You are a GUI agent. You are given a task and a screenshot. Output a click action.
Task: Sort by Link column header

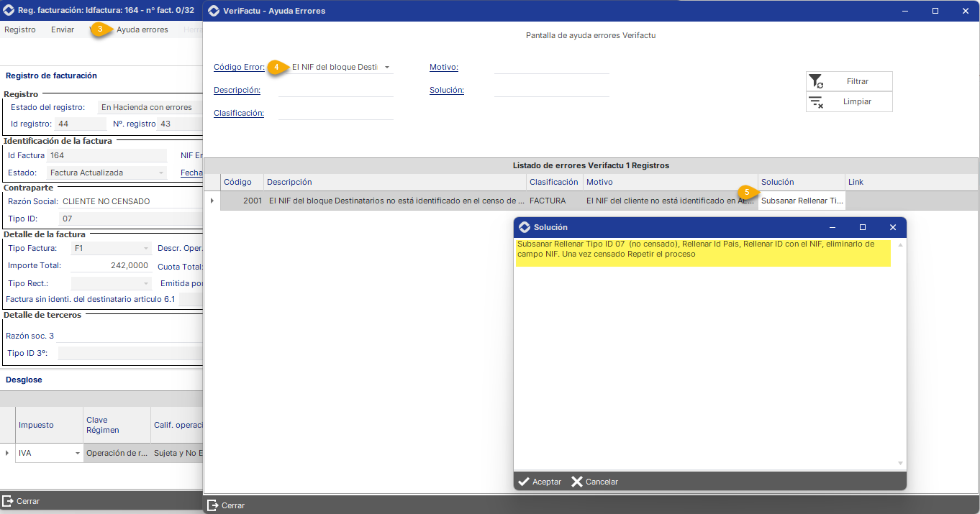point(912,182)
